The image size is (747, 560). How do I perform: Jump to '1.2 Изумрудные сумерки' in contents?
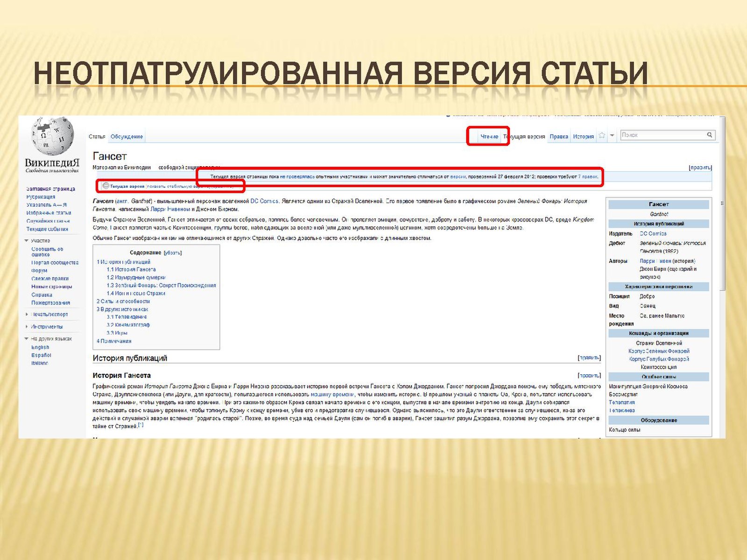(x=136, y=277)
